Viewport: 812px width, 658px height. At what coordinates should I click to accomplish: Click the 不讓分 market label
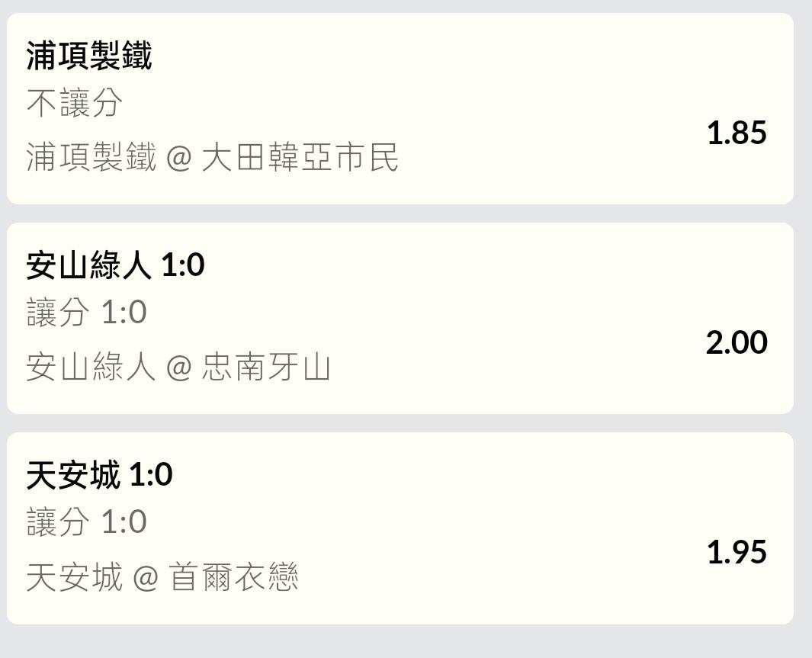pyautogui.click(x=75, y=103)
